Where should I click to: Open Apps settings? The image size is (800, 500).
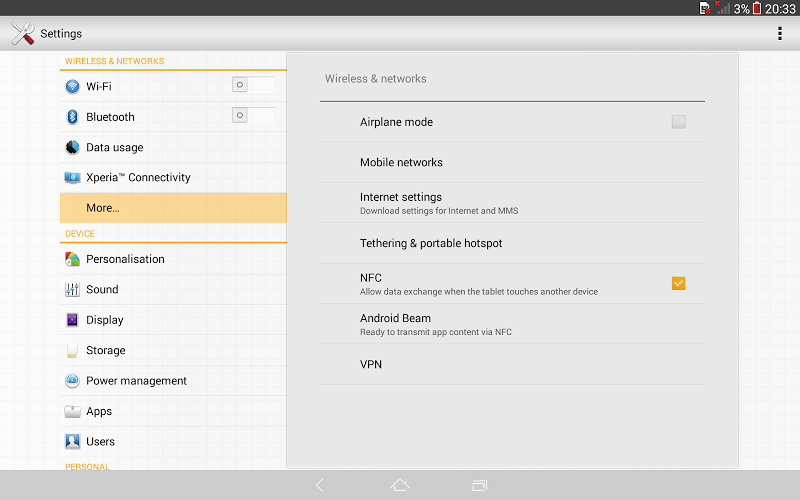[173, 411]
